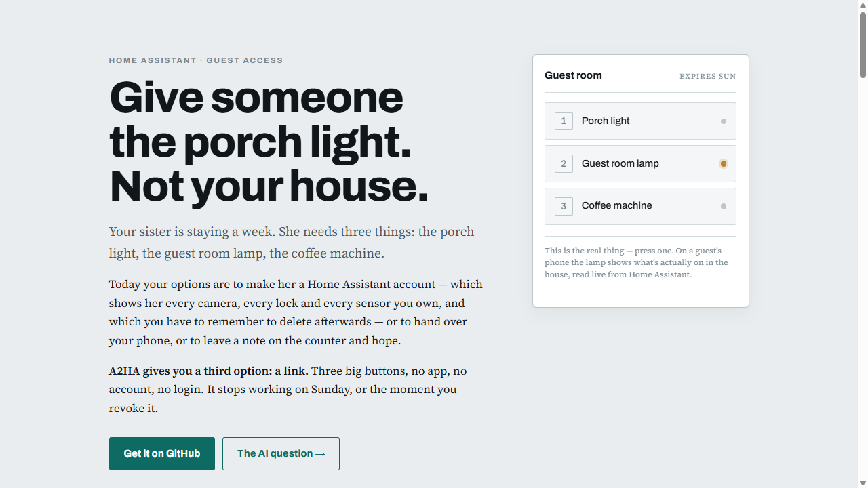Click the EXPIRES SUN label
868x488 pixels.
707,76
